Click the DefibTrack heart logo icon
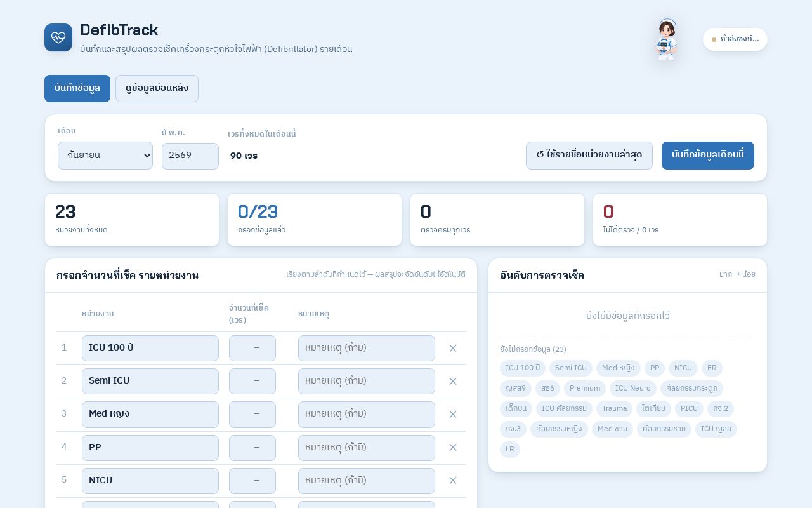812x508 pixels. [x=58, y=37]
